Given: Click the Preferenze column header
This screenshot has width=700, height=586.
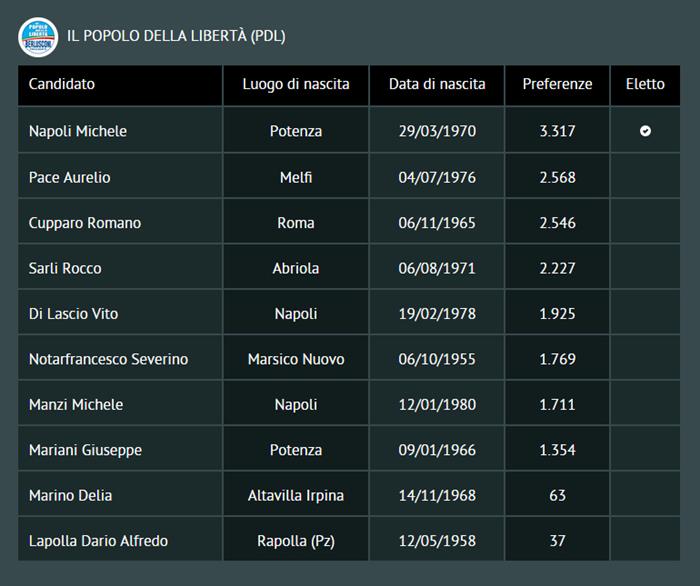Looking at the screenshot, I should click(557, 85).
